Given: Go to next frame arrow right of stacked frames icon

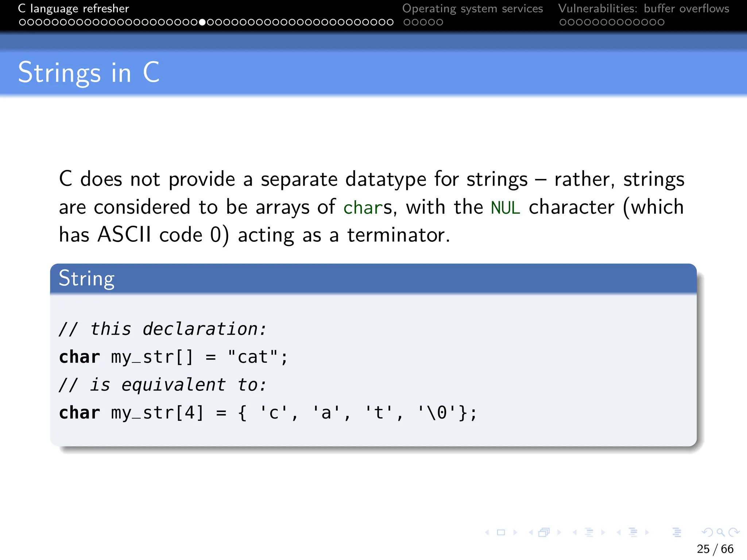Looking at the screenshot, I should coord(559,533).
